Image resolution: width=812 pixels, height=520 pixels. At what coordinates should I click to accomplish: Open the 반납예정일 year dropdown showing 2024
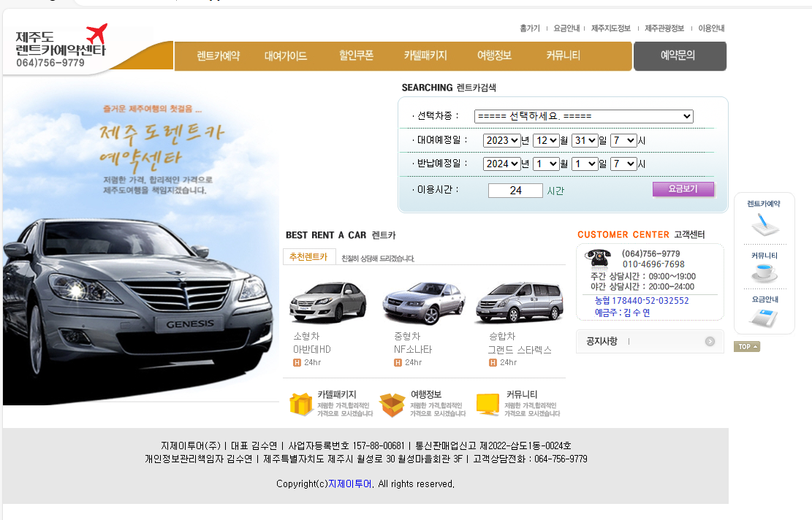[x=501, y=164]
